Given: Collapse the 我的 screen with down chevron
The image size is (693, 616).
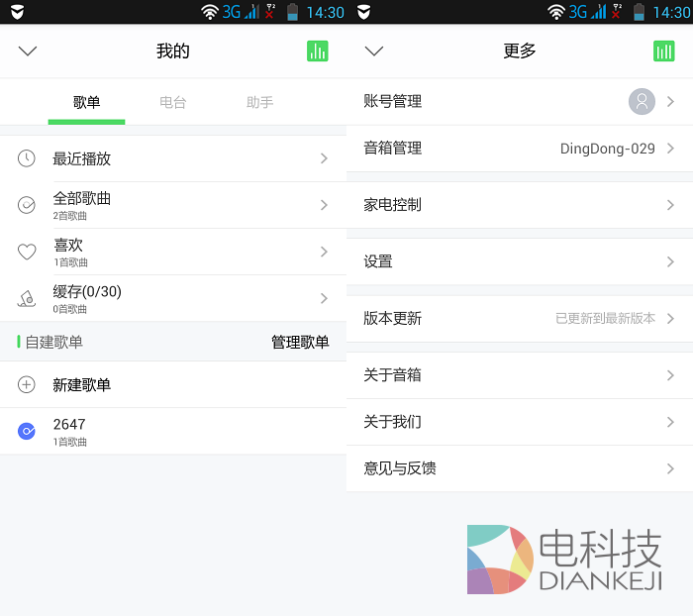Looking at the screenshot, I should (28, 51).
